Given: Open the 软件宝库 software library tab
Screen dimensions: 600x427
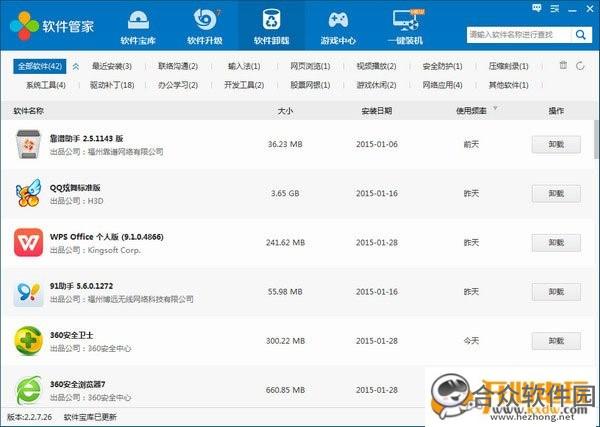Looking at the screenshot, I should point(138,27).
